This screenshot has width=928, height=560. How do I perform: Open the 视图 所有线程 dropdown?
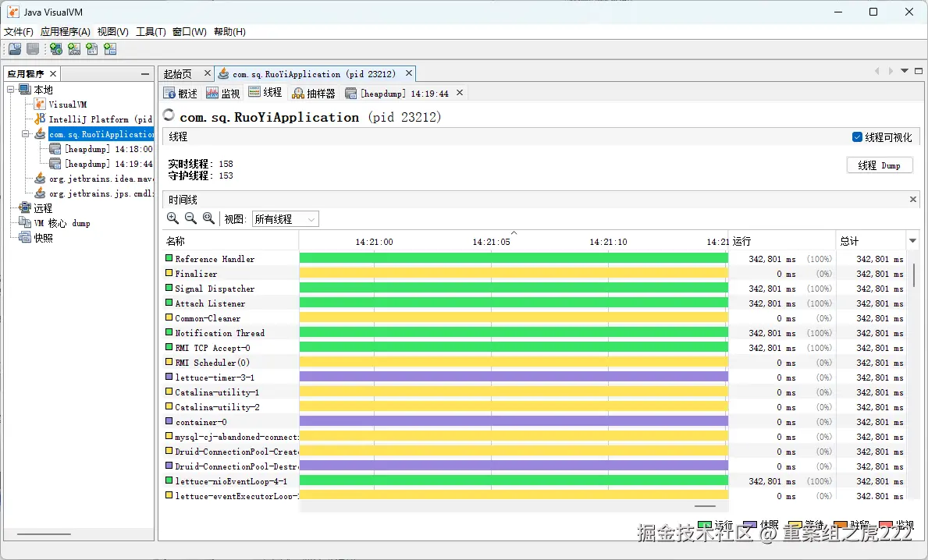pos(285,219)
